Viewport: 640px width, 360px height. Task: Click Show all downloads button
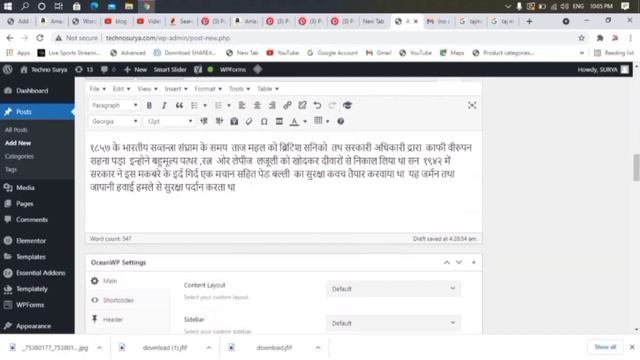click(x=605, y=347)
